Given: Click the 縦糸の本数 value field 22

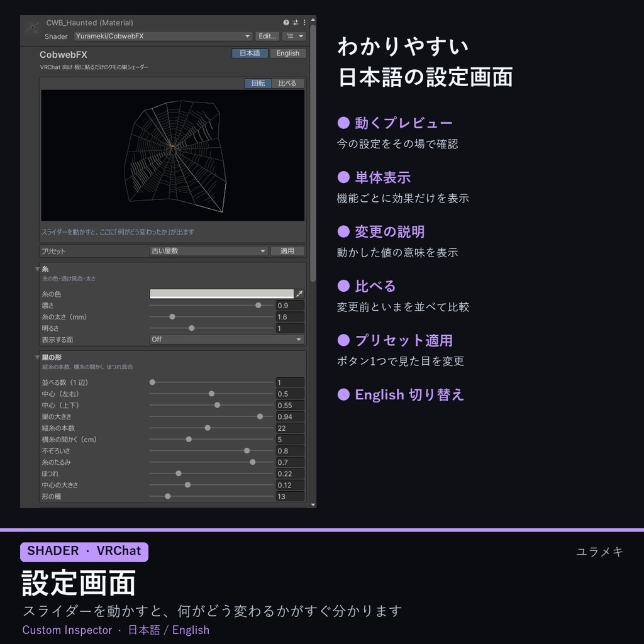Looking at the screenshot, I should pyautogui.click(x=290, y=428).
